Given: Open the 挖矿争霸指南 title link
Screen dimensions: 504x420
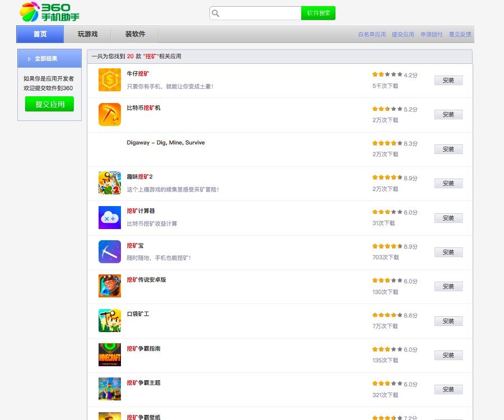Looking at the screenshot, I should (143, 348).
